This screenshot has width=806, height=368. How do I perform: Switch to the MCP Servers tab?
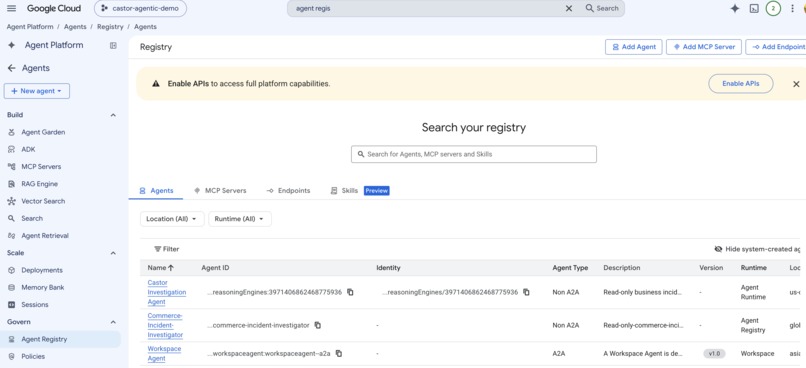click(x=220, y=191)
